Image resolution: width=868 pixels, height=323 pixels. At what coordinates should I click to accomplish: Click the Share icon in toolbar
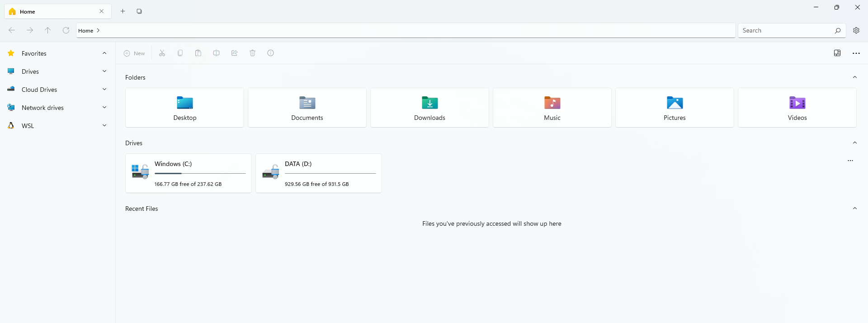point(234,53)
